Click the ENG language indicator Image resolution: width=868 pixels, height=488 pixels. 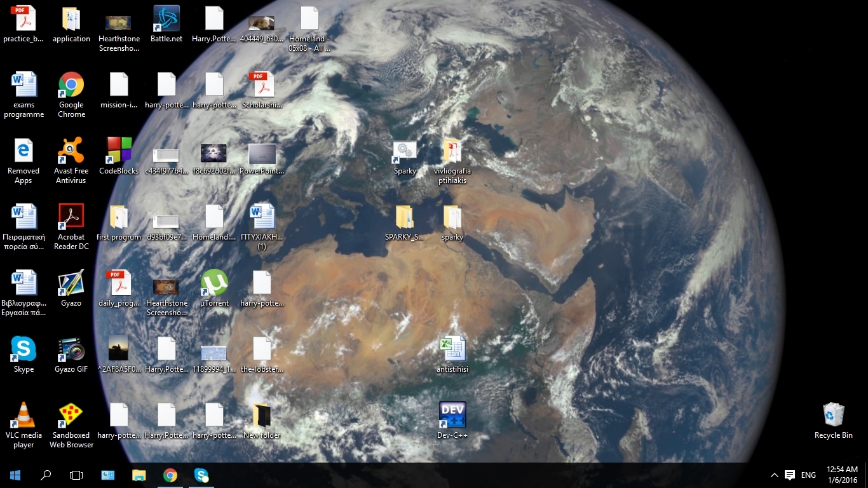(808, 475)
